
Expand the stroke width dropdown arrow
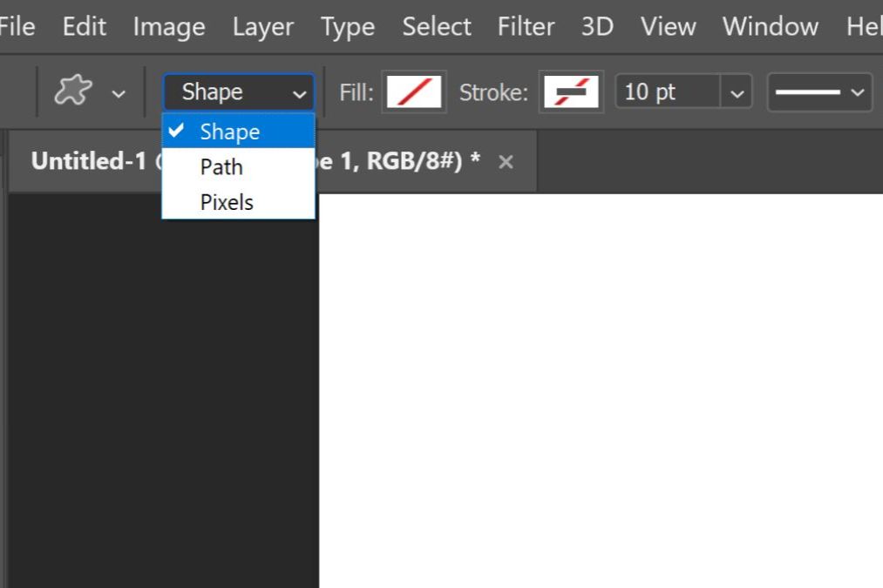tap(737, 92)
